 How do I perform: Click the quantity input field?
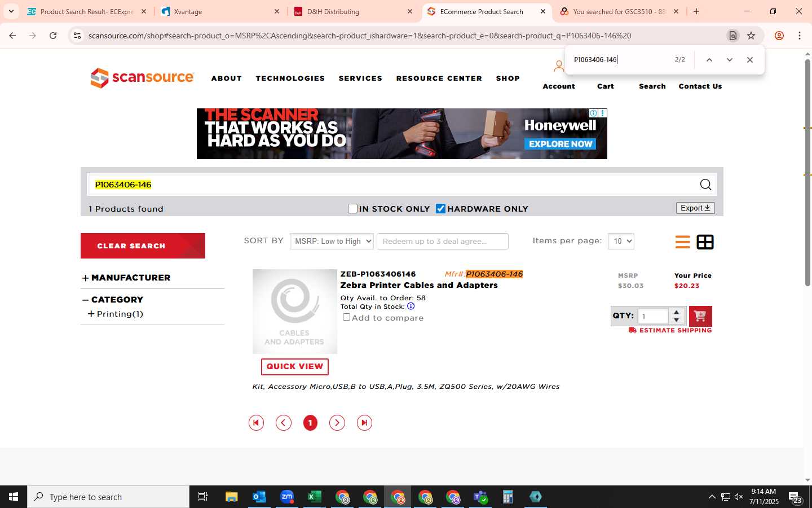[653, 316]
